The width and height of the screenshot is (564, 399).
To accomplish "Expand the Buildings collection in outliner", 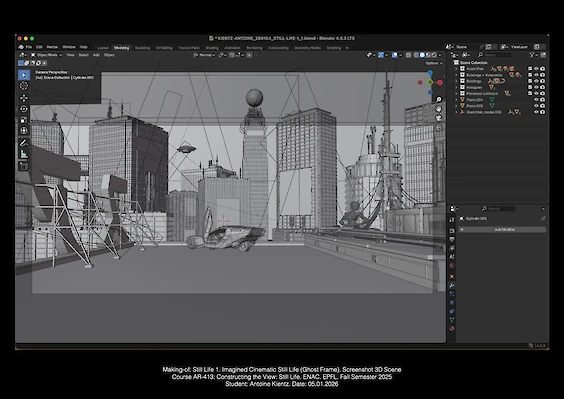I will (x=456, y=81).
